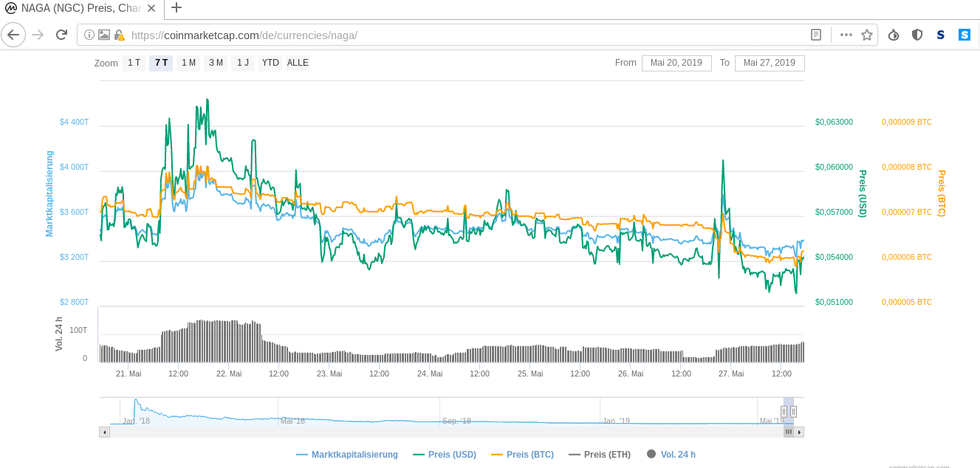This screenshot has height=468, width=980.
Task: Bookmark this page with star icon
Action: point(867,35)
